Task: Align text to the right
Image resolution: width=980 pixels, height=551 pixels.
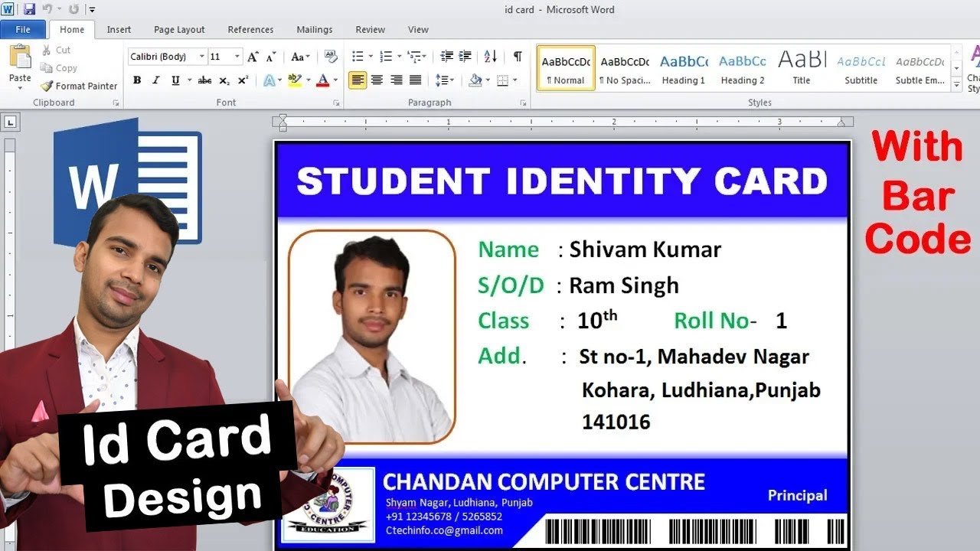Action: click(396, 80)
